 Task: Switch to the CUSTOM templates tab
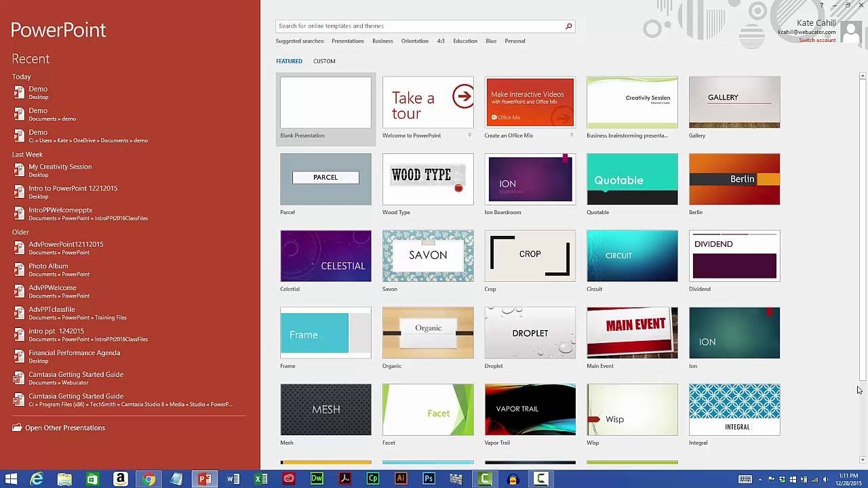324,61
